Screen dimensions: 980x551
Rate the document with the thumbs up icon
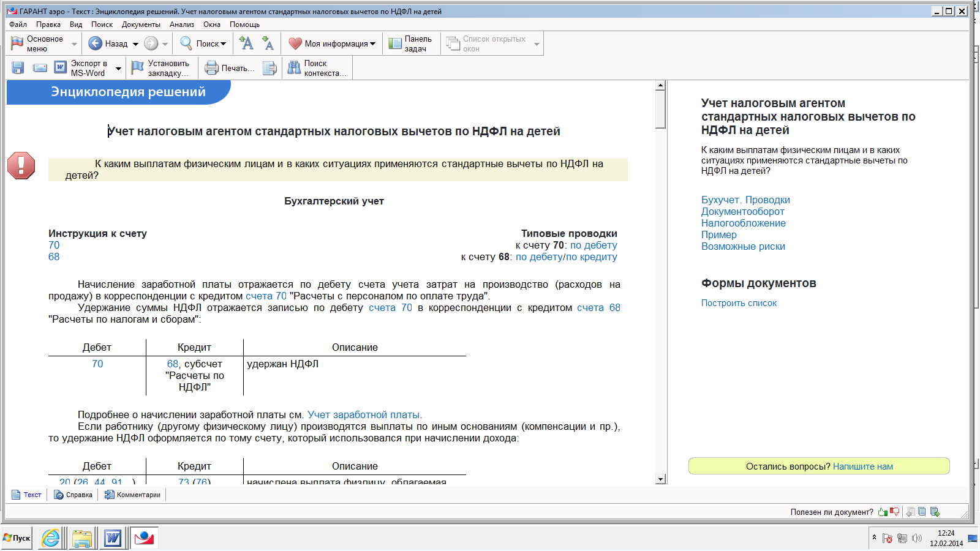883,512
